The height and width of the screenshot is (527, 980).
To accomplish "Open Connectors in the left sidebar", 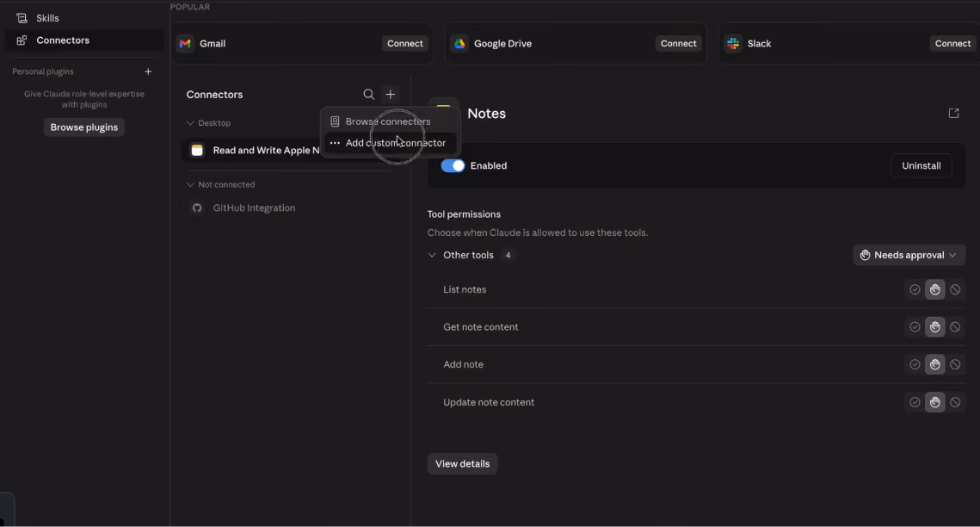I will [84, 40].
